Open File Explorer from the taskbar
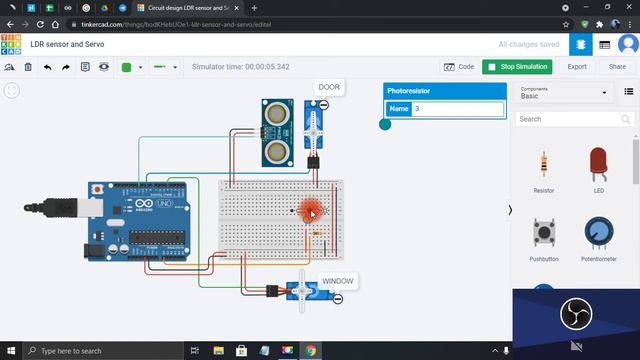 [219, 351]
